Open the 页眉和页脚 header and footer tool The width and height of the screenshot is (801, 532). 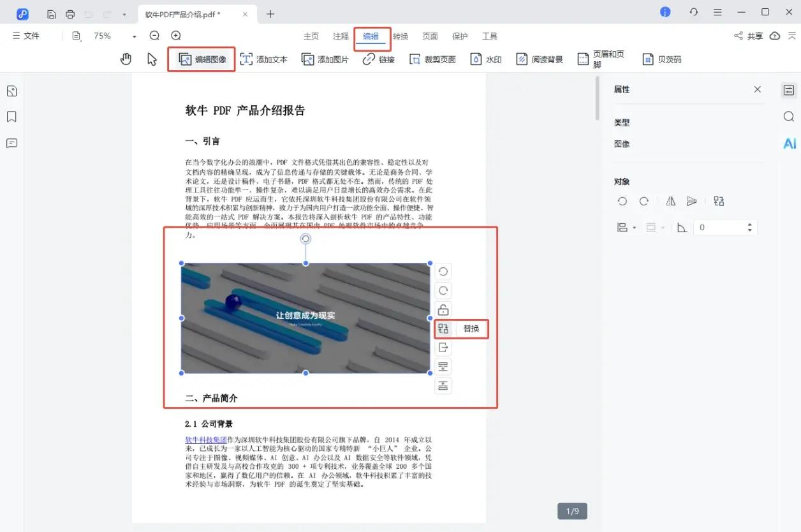tap(601, 59)
